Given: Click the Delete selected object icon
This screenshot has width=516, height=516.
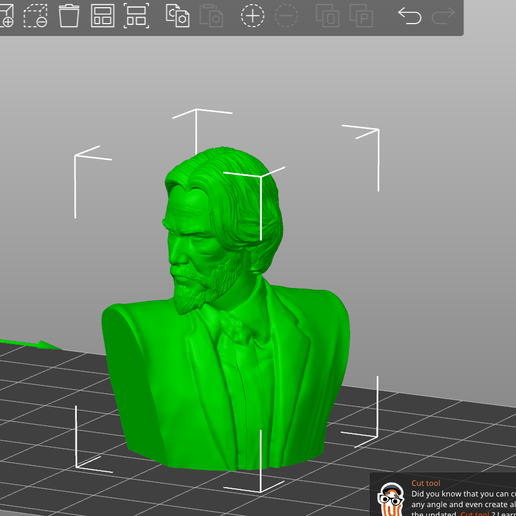Looking at the screenshot, I should tap(35, 15).
